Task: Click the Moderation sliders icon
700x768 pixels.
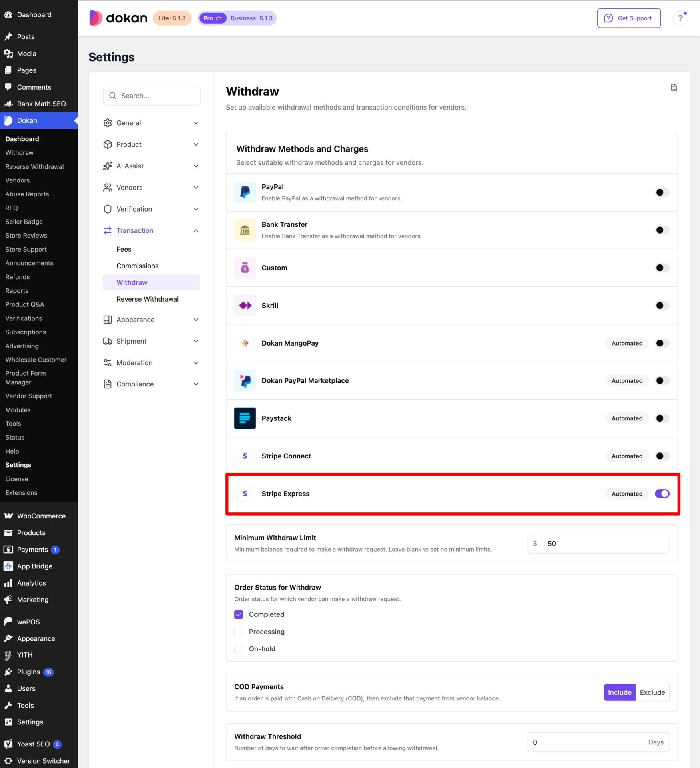Action: pyautogui.click(x=108, y=363)
